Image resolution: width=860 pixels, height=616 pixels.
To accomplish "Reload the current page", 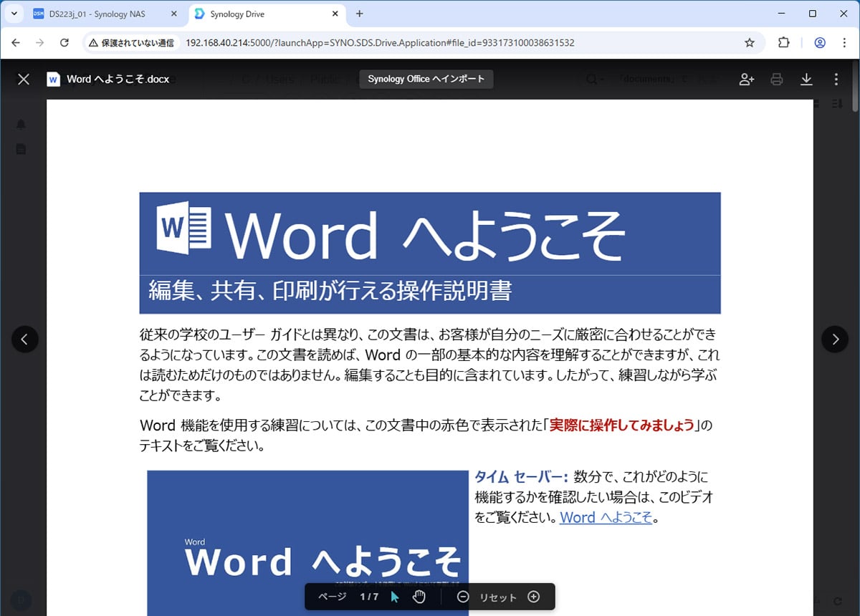I will (x=64, y=43).
